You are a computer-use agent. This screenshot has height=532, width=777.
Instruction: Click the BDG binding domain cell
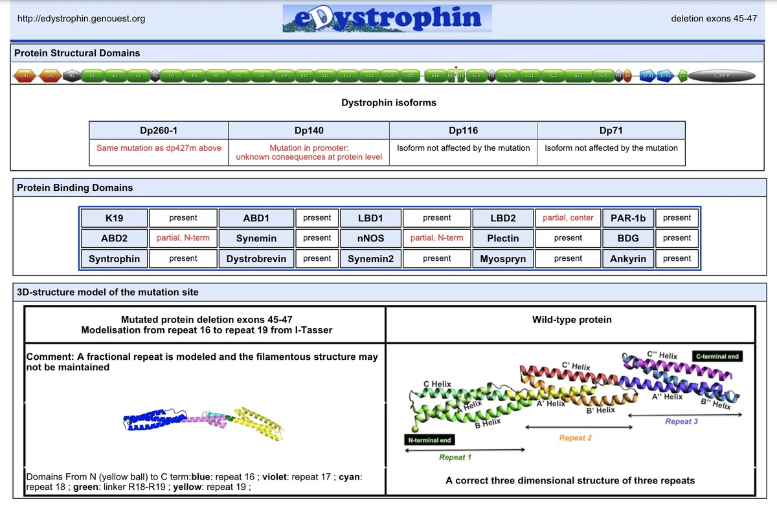628,238
